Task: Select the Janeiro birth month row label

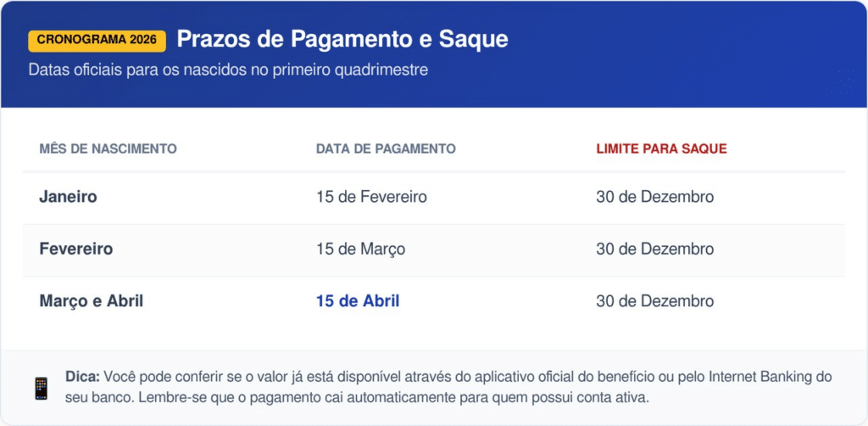Action: coord(68,197)
